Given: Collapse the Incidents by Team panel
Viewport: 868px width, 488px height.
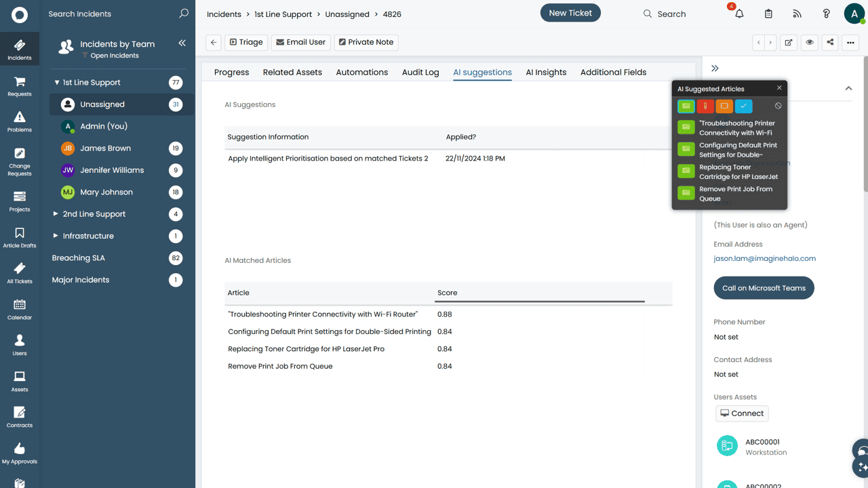Looking at the screenshot, I should (182, 43).
